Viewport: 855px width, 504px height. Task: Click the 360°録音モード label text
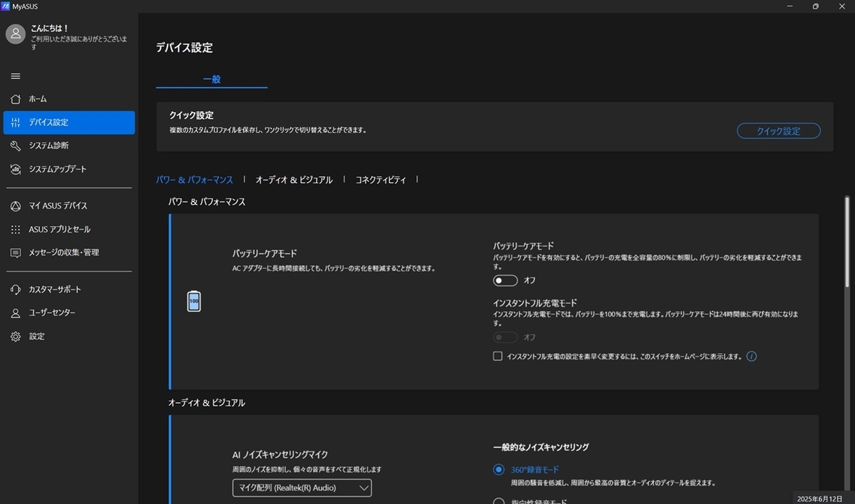[x=535, y=470]
